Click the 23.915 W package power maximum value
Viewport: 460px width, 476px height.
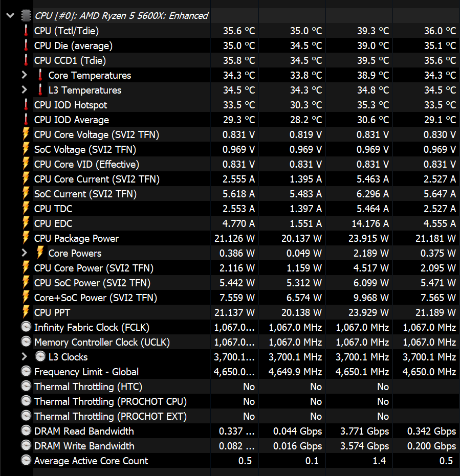click(x=368, y=239)
